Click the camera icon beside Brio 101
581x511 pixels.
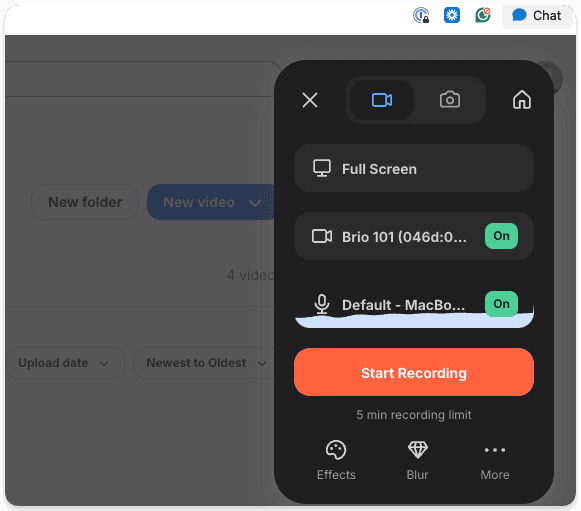[x=322, y=236]
